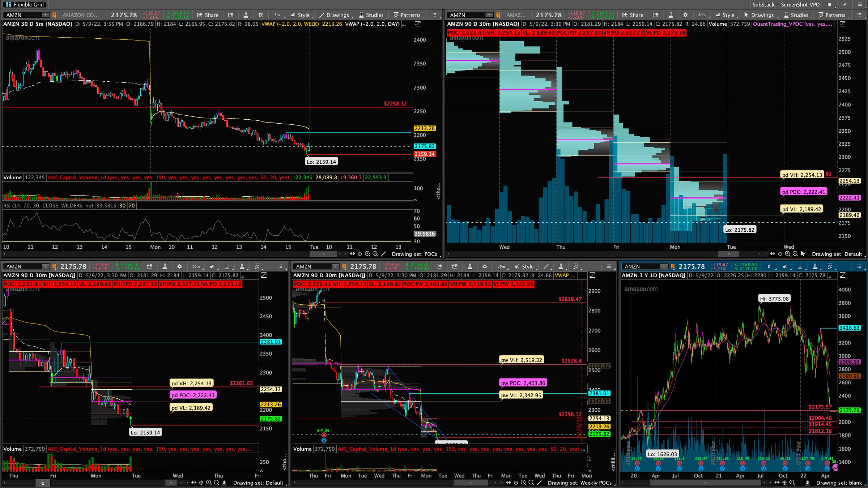868x488 pixels.
Task: Click the pd VH: 2,254.13 label in the volume profile chart
Action: (x=802, y=175)
